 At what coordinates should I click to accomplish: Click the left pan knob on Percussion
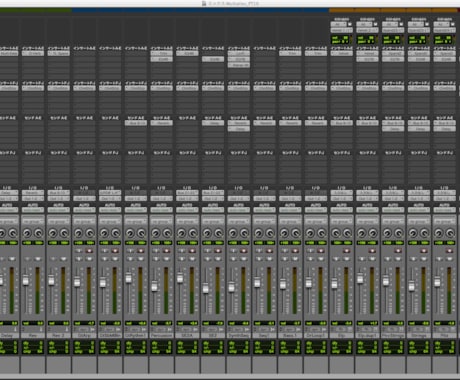click(x=156, y=233)
